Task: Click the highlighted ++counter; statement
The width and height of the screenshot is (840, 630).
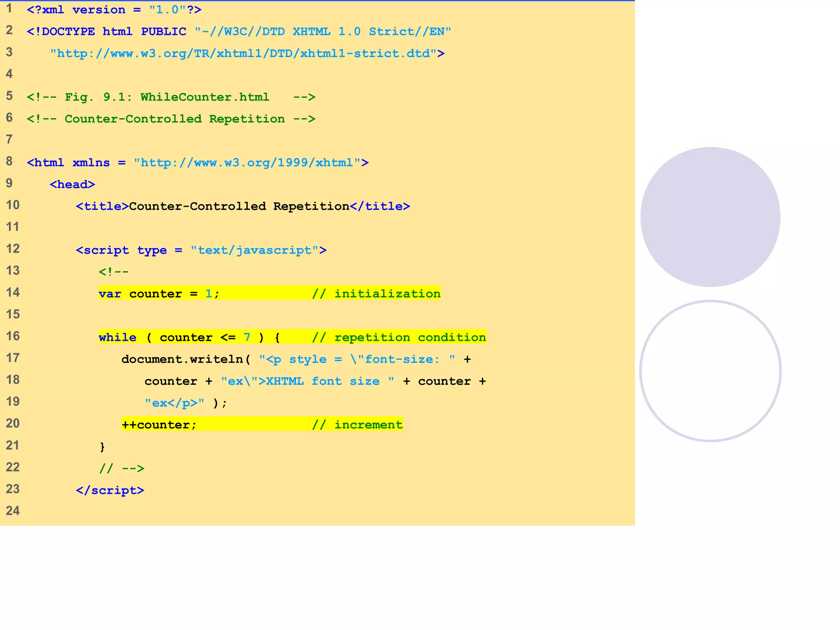Action: [x=159, y=425]
